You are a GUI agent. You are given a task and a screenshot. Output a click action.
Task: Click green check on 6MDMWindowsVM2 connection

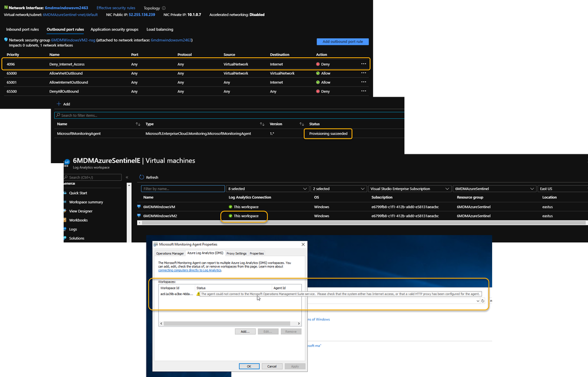[x=230, y=216]
